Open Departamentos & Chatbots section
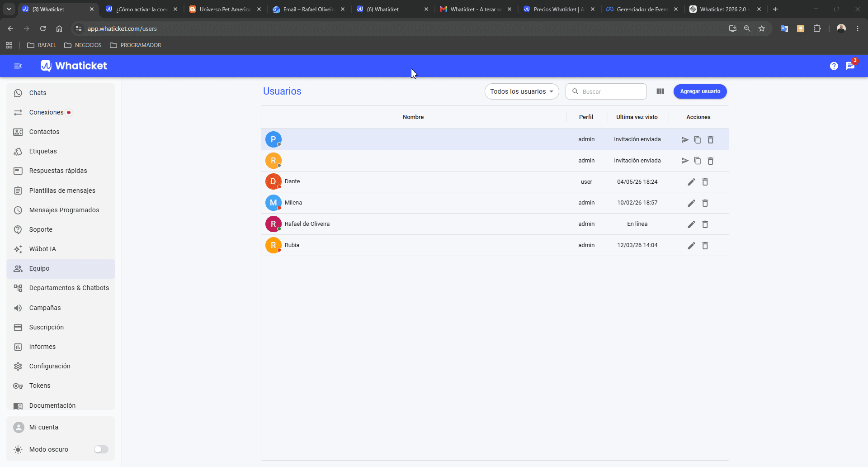 pyautogui.click(x=61, y=288)
